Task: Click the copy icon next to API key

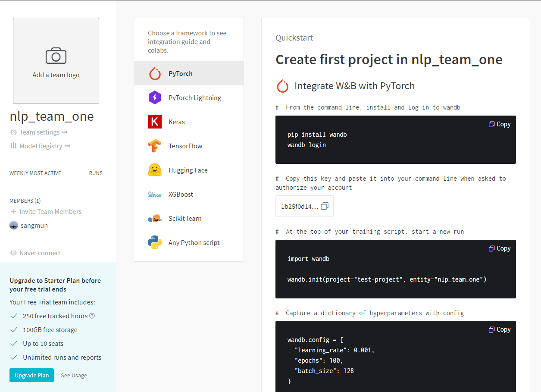Action: point(325,207)
